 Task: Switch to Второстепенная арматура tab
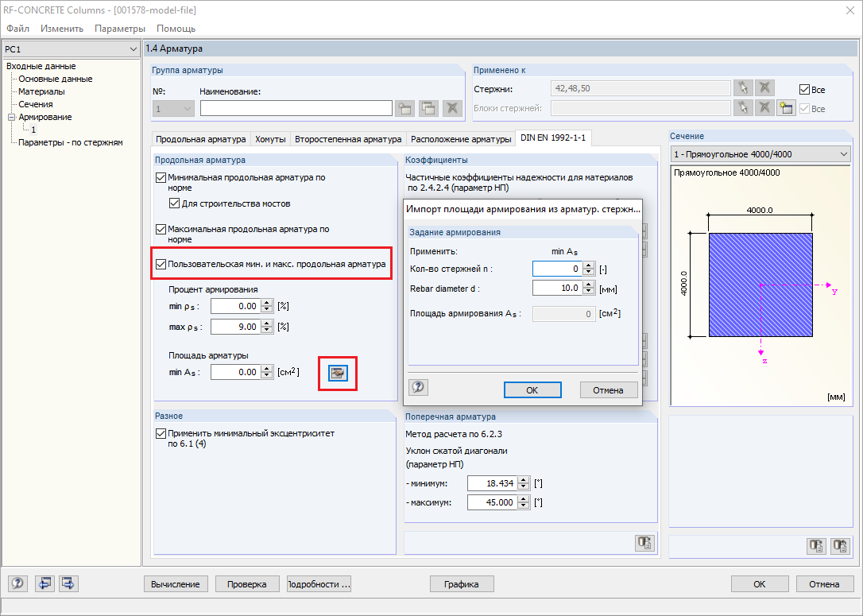348,139
